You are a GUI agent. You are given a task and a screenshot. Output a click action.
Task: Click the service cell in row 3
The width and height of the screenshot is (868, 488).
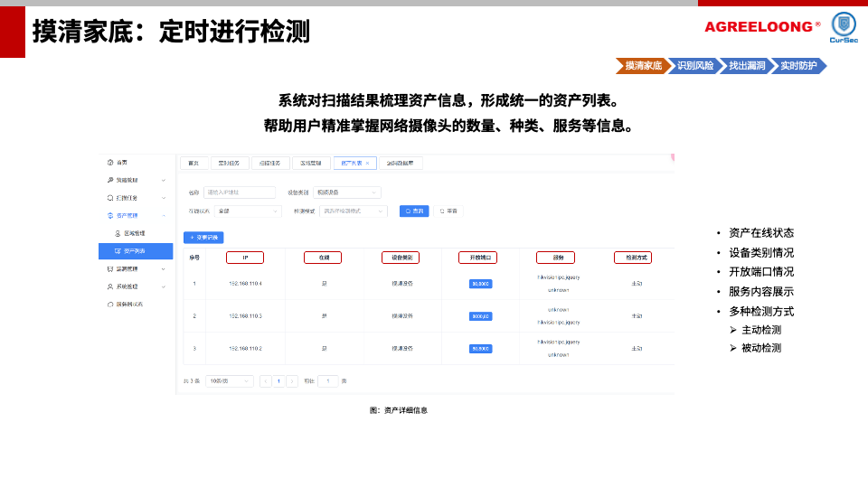point(559,349)
